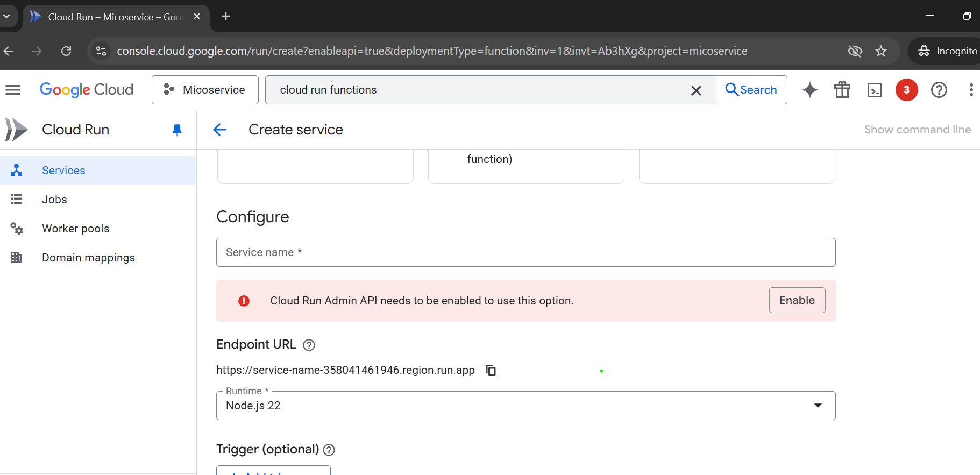The width and height of the screenshot is (980, 475).
Task: Go back with the Create service arrow
Action: point(219,130)
